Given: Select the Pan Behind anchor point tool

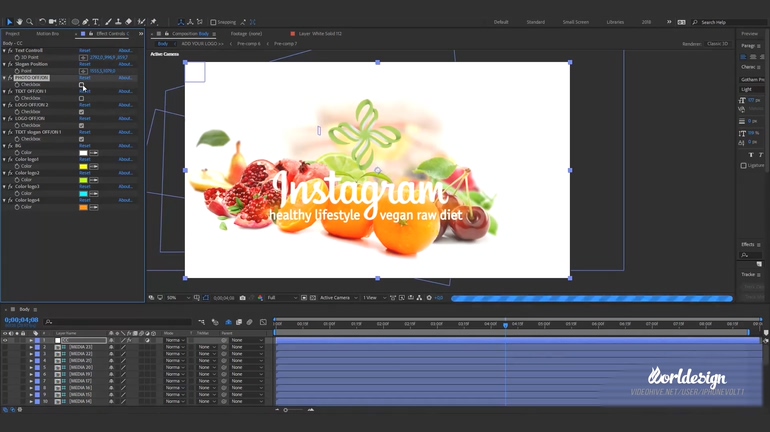Looking at the screenshot, I should coord(62,22).
